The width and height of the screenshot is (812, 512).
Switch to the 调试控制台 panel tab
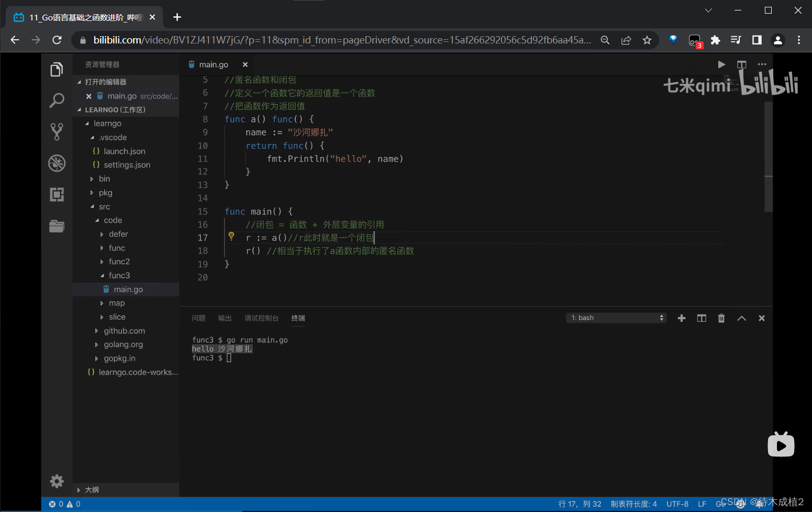point(261,318)
